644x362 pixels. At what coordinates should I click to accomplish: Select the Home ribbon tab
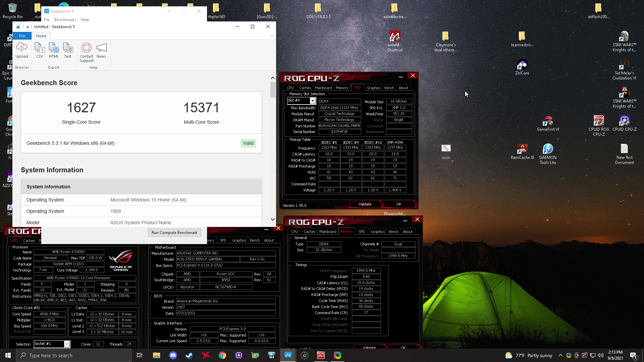pos(41,36)
